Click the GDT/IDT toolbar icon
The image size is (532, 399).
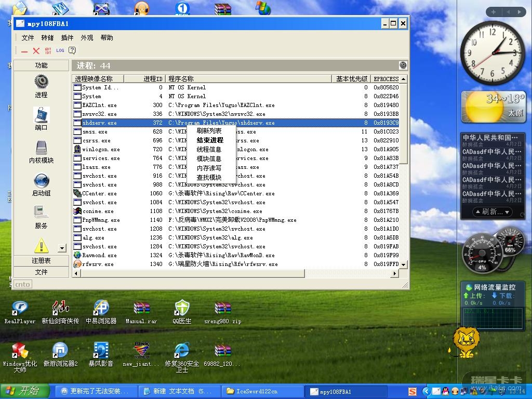pyautogui.click(x=48, y=50)
